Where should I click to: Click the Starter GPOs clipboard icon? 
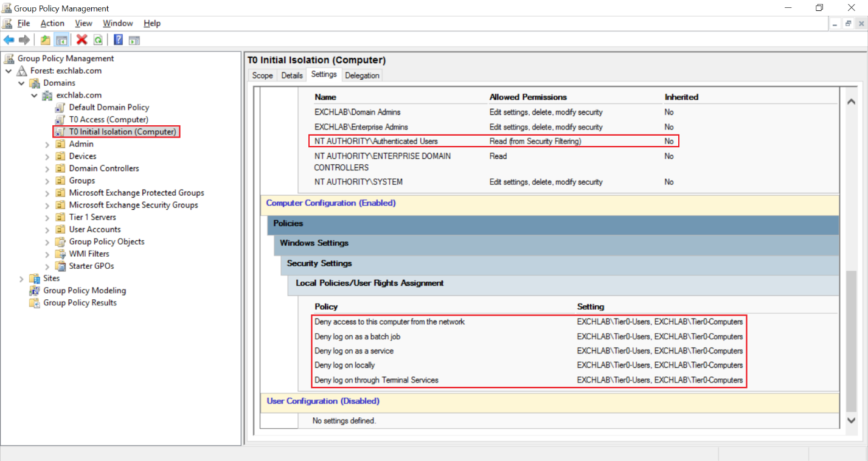61,266
